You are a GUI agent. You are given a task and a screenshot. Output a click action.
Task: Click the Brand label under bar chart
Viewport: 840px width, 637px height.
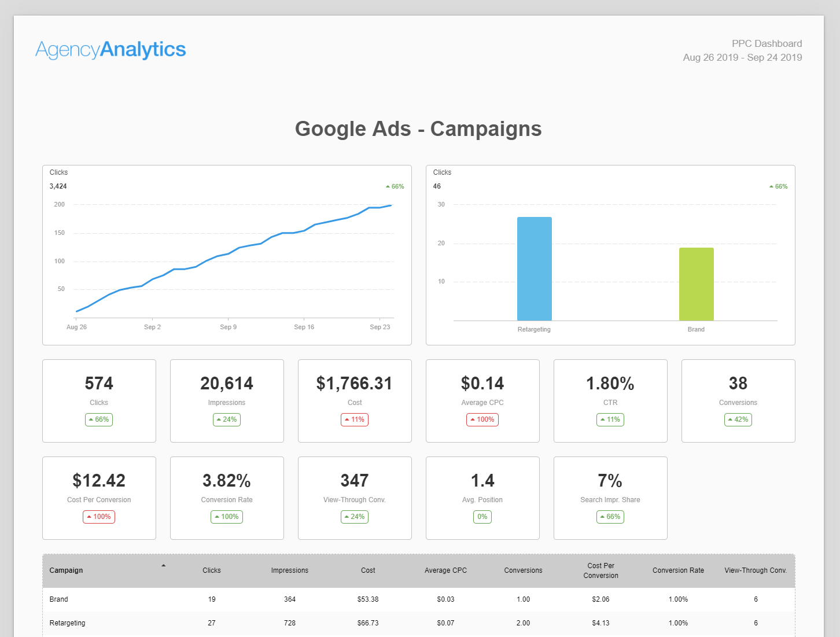(696, 329)
